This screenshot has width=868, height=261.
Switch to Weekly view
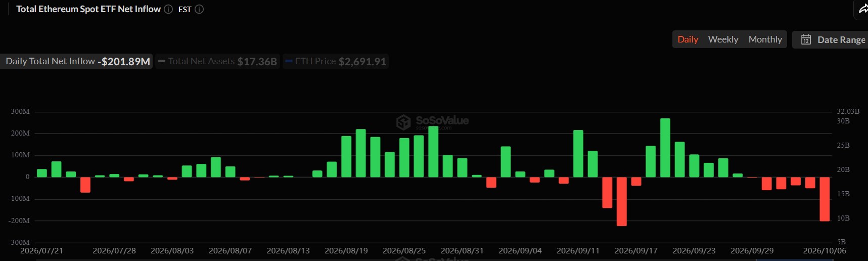coord(723,39)
